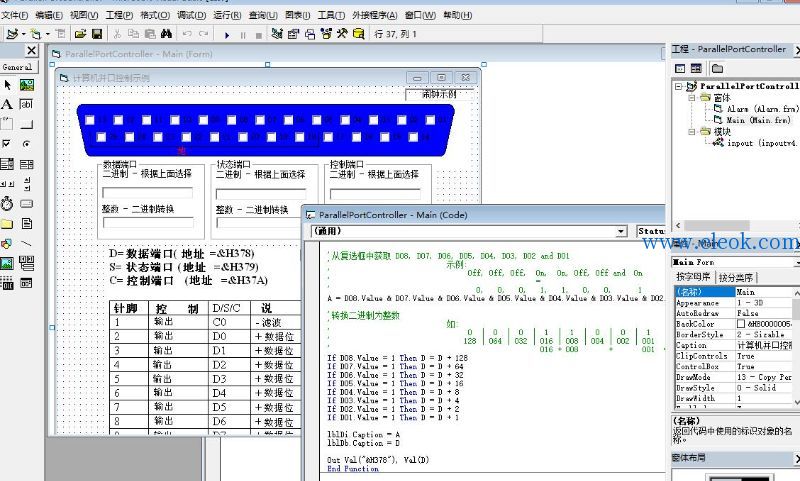This screenshot has height=481, width=800.
Task: Select the CheckBox control in toolbox
Action: (x=7, y=144)
